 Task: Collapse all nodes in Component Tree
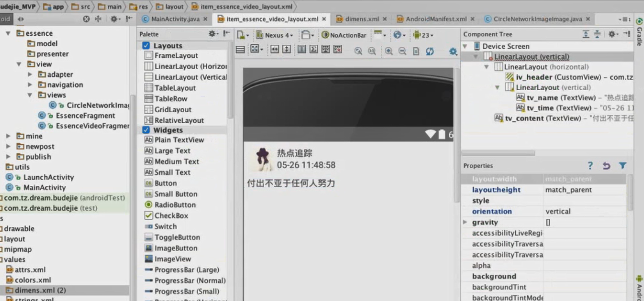(x=597, y=34)
